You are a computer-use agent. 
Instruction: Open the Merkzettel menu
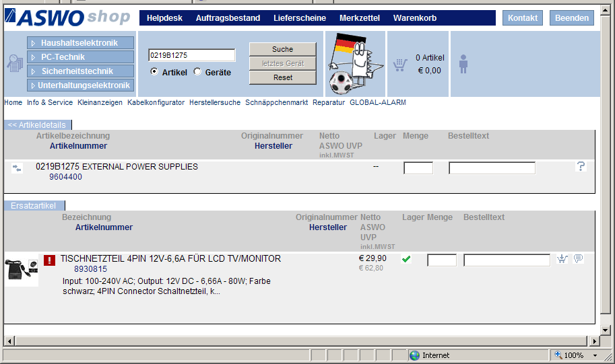tap(360, 18)
